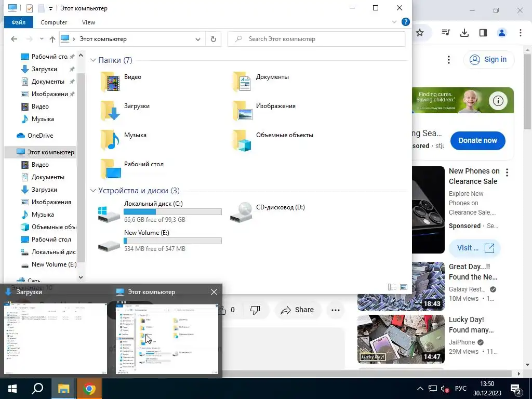Open Windows Start menu
This screenshot has width=532, height=399.
[12, 389]
